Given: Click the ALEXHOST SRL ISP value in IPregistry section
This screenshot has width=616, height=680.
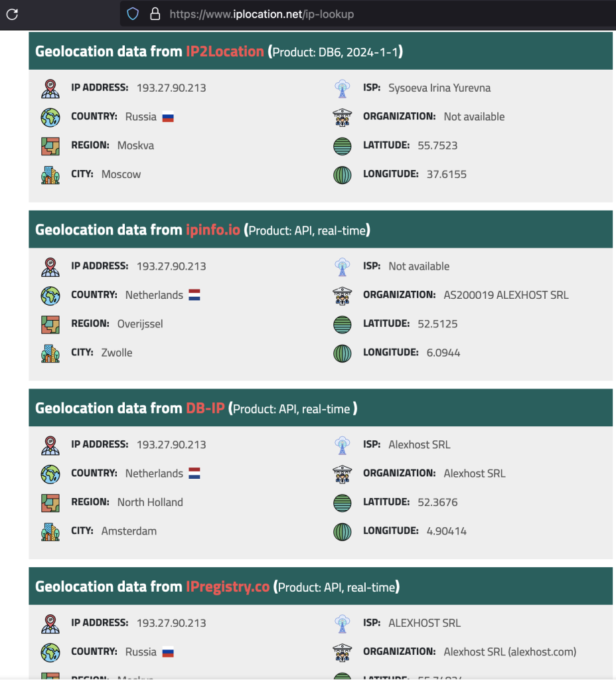Looking at the screenshot, I should coord(424,624).
